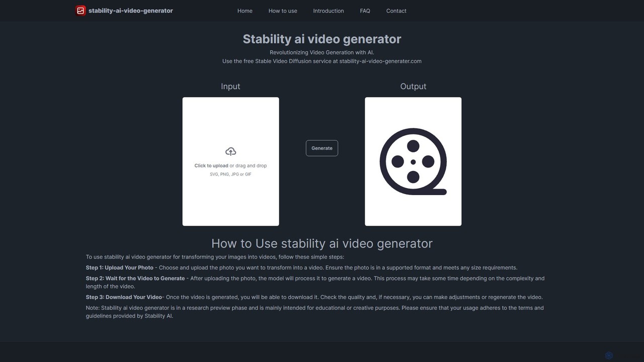
Task: Click 'Step 1: Upload Your Photo' text
Action: (120, 268)
